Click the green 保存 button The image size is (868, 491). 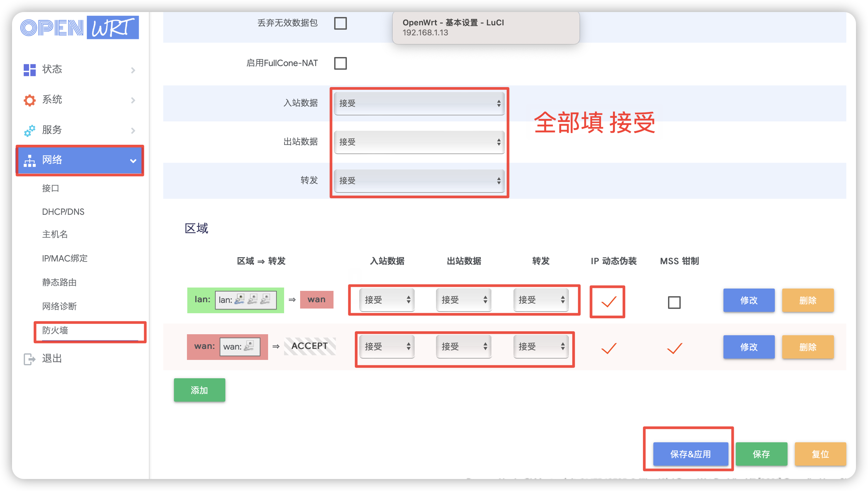[762, 454]
